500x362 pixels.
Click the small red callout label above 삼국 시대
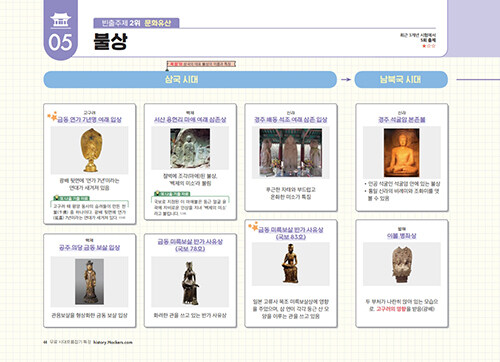201,64
